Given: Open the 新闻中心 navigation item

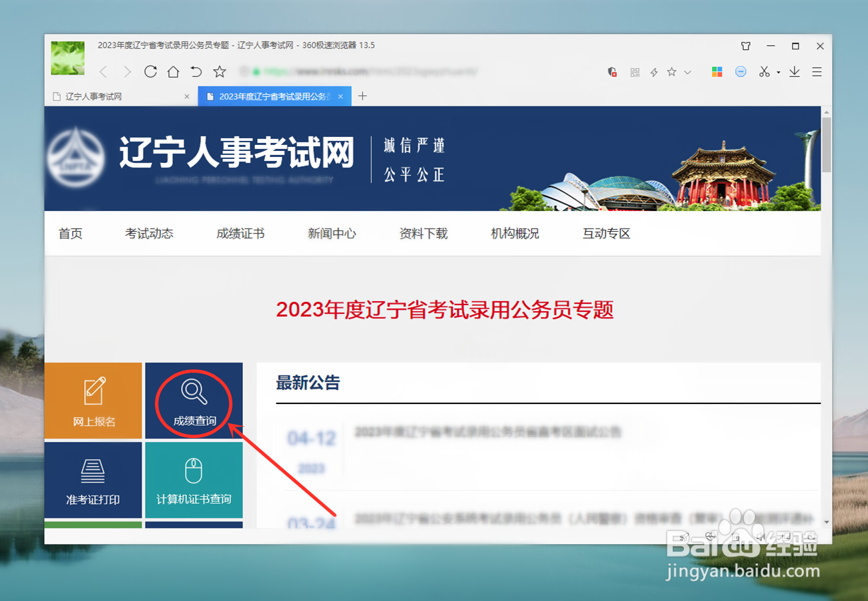Looking at the screenshot, I should click(332, 234).
